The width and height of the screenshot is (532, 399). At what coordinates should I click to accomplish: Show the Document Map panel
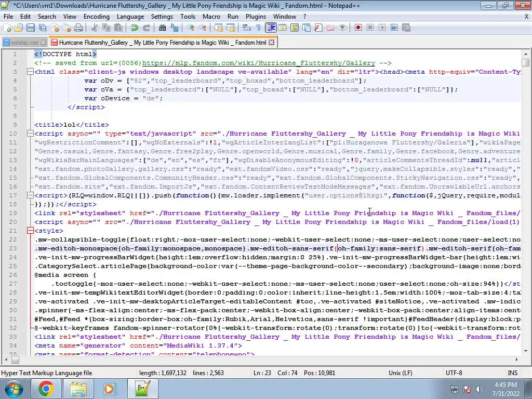[295, 28]
